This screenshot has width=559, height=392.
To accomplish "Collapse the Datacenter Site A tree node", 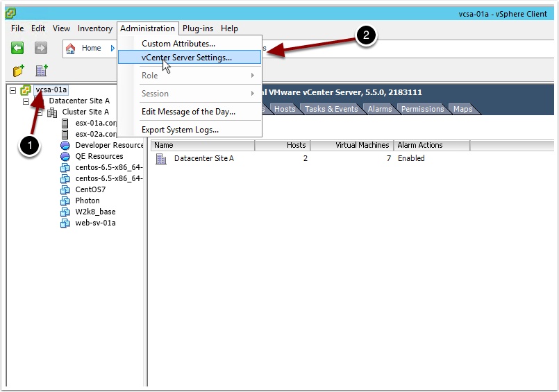I will point(26,101).
